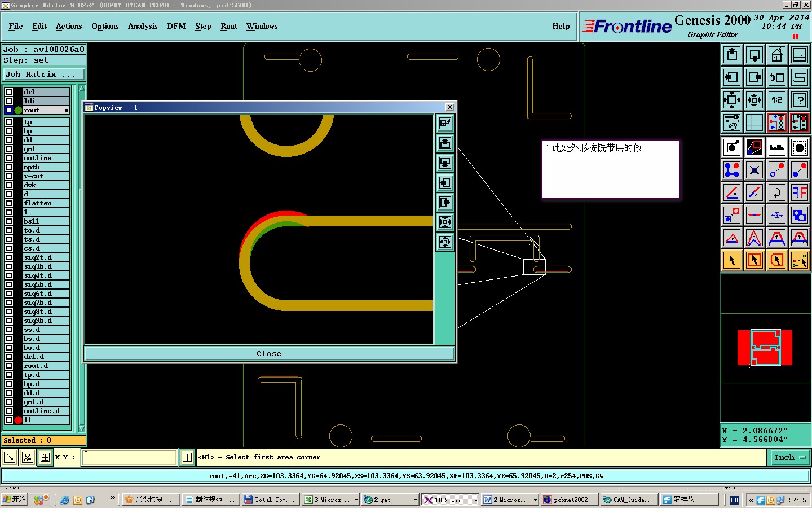The image size is (812, 508).
Task: Open pcbnet2002 taskbar button
Action: point(570,500)
